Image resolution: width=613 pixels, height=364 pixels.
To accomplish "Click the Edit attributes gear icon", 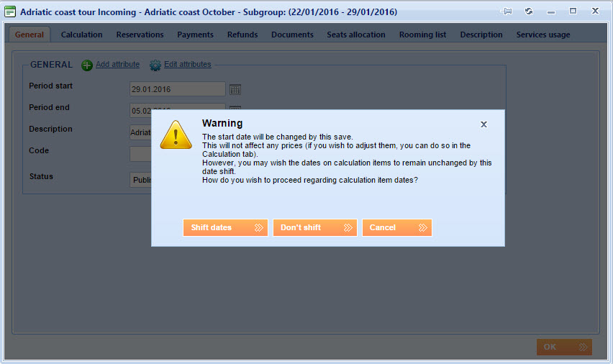I will (155, 65).
